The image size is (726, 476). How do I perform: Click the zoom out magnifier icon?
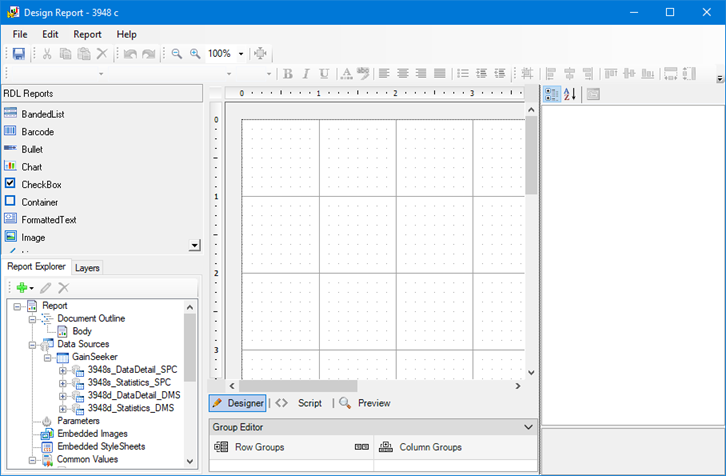177,54
